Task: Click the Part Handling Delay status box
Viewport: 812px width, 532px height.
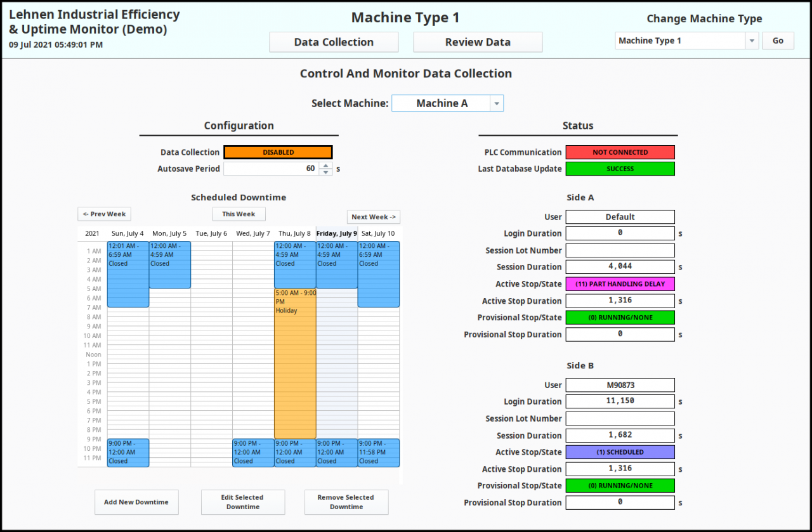Action: click(620, 284)
